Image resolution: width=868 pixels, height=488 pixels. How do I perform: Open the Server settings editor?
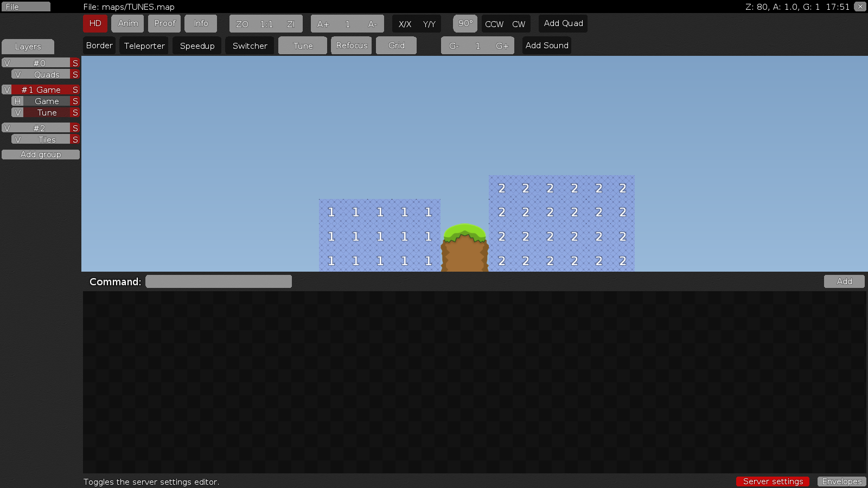[773, 481]
